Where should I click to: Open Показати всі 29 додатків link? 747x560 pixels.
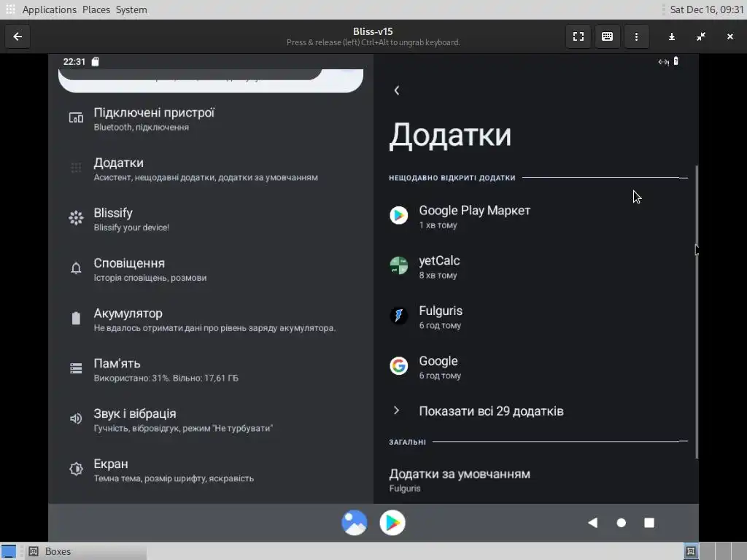coord(536,411)
